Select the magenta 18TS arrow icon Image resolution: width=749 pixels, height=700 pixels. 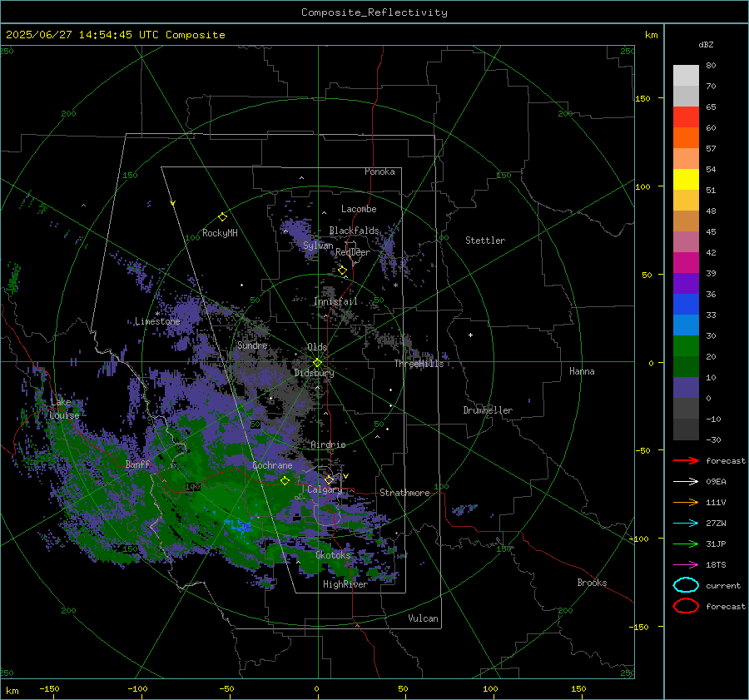(x=686, y=565)
